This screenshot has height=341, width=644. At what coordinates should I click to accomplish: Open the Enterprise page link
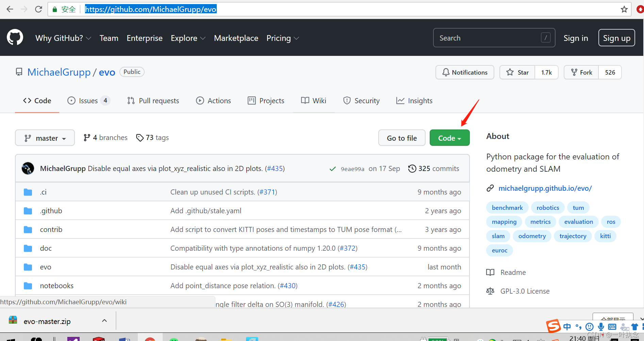coord(145,38)
